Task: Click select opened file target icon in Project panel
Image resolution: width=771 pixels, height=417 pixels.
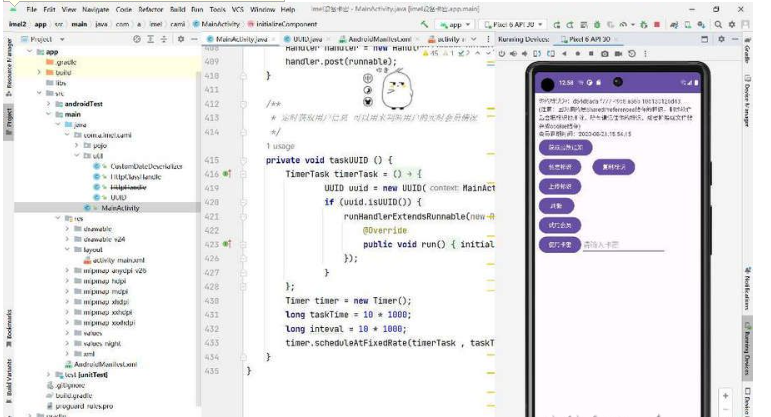Action: 136,39
